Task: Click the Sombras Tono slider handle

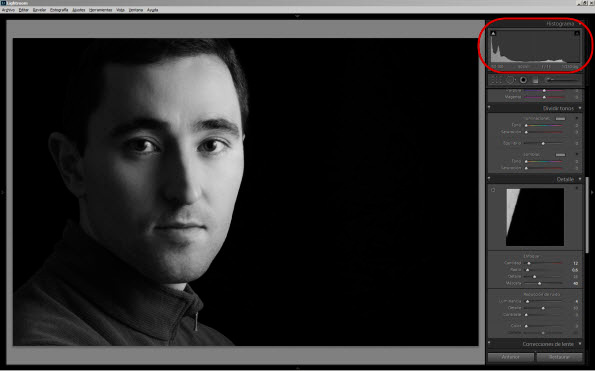Action: [526, 161]
